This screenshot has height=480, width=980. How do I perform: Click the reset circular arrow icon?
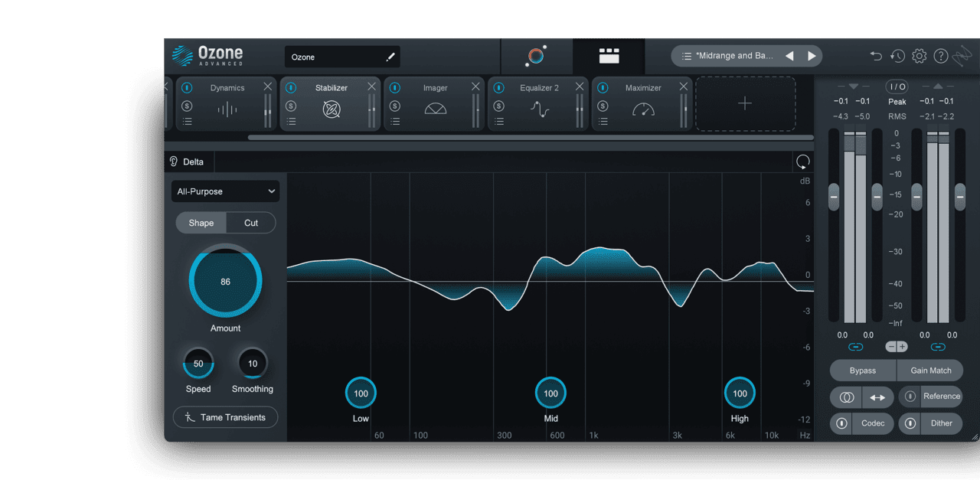[802, 162]
